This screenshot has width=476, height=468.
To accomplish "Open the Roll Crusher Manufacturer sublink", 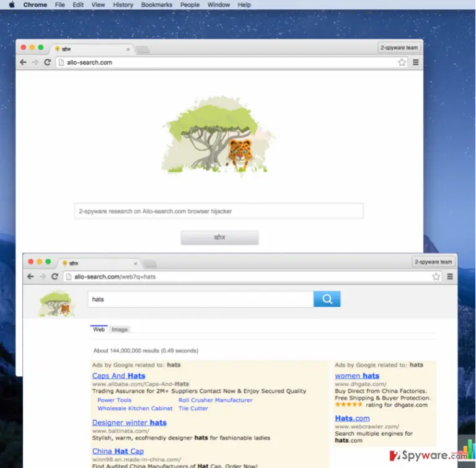I will coord(215,400).
